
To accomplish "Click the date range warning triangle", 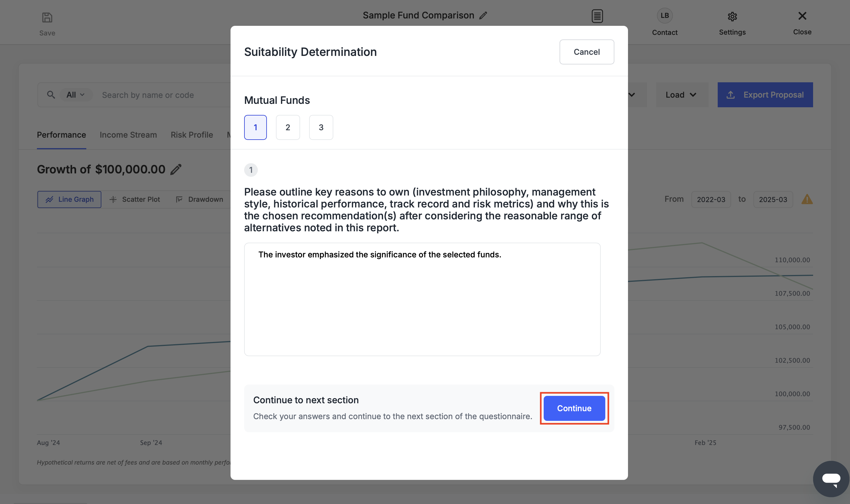I will (x=807, y=199).
